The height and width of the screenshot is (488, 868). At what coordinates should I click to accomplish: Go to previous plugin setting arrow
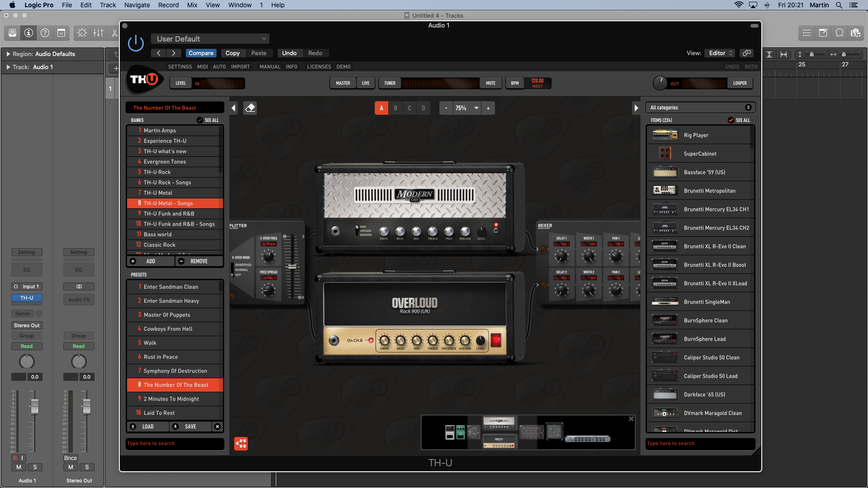tap(159, 53)
